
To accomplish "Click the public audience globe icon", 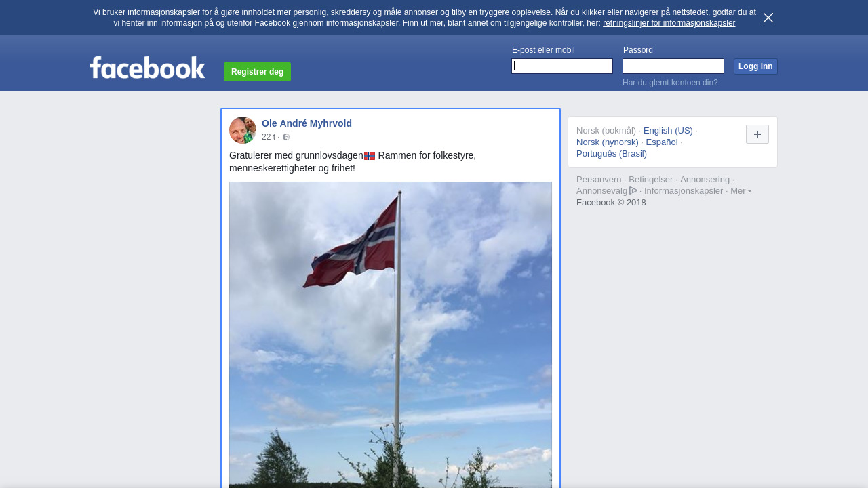I will 286,137.
